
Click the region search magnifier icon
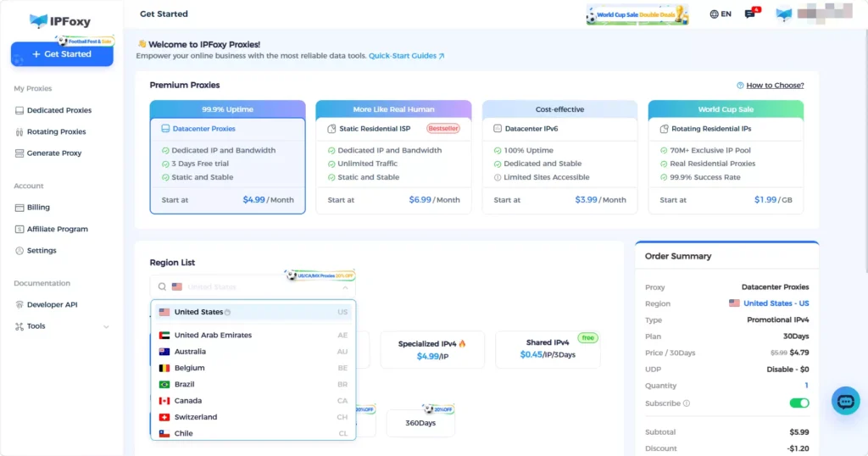click(x=162, y=286)
